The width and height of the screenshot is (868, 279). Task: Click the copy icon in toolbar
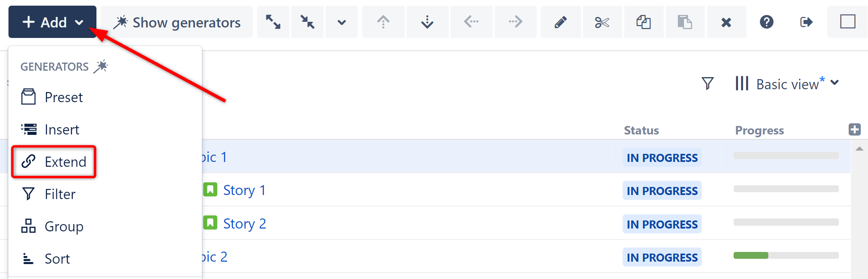[x=644, y=22]
